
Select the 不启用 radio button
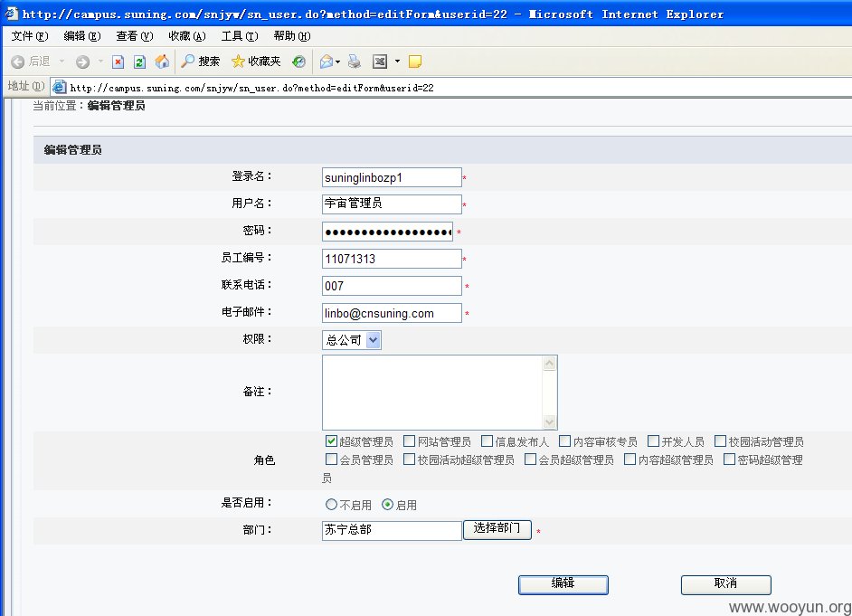331,505
